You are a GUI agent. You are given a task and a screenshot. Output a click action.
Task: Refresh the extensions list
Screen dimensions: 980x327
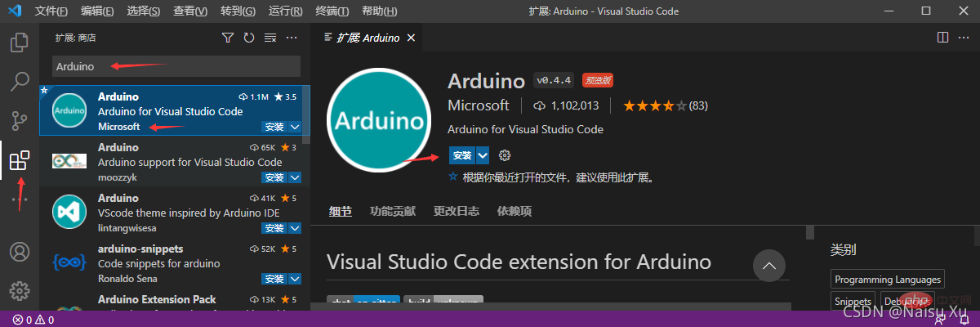(x=249, y=38)
